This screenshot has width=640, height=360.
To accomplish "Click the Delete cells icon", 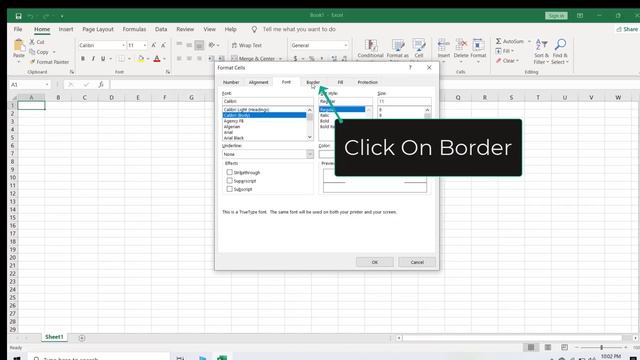I will pos(461,44).
